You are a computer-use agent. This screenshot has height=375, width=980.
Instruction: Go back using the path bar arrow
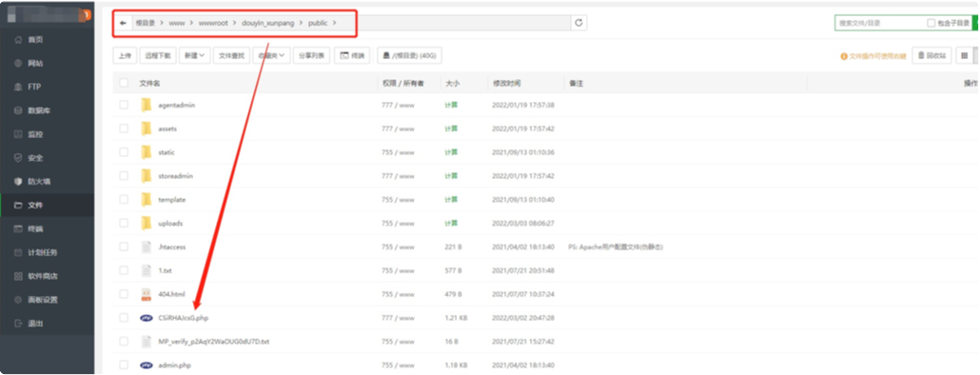(x=123, y=23)
